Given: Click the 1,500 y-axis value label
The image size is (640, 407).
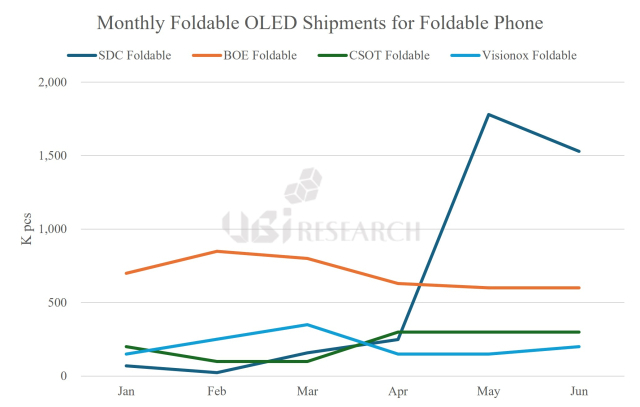Looking at the screenshot, I should [x=50, y=156].
